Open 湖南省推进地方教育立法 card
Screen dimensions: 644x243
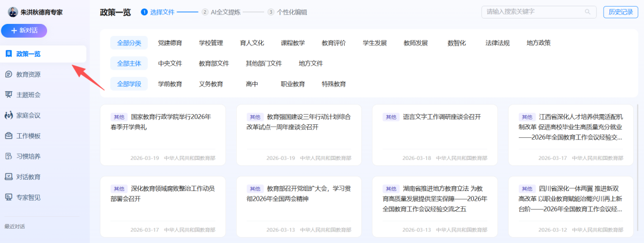435,207
